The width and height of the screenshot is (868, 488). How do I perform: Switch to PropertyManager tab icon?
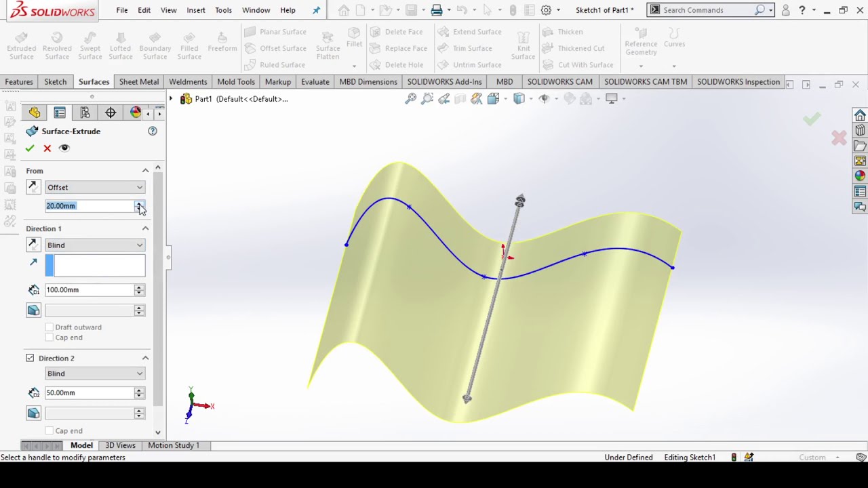pyautogui.click(x=60, y=113)
